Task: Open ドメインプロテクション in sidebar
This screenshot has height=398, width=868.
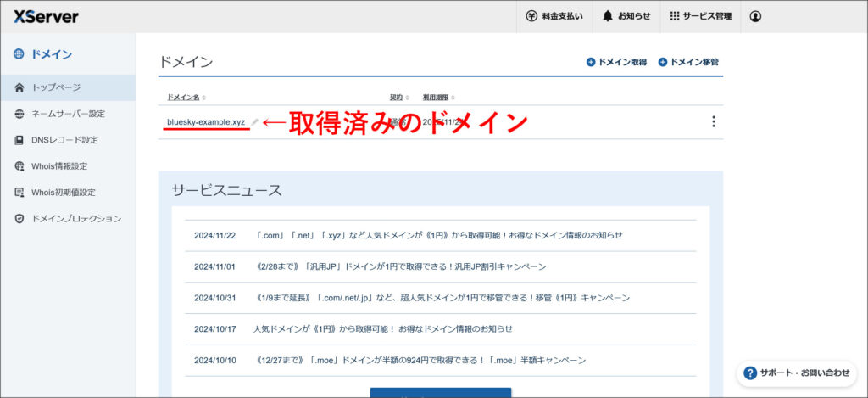Action: [x=68, y=218]
